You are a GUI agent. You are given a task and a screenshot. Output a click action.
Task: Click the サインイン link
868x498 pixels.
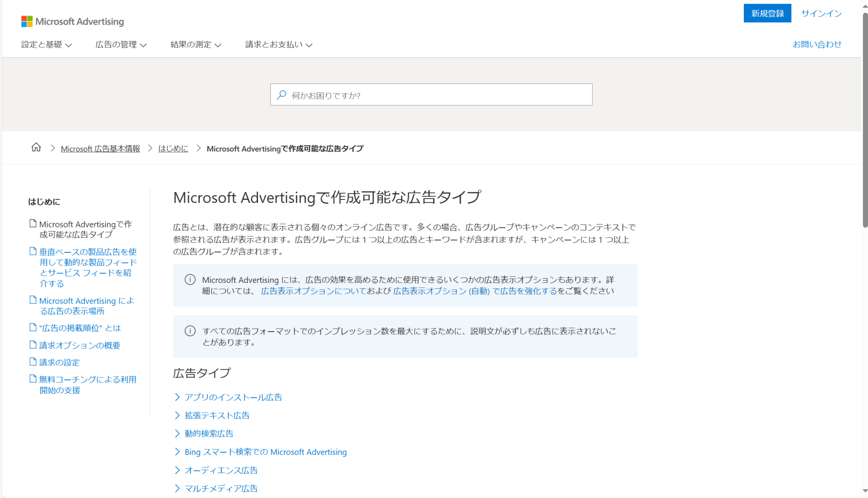point(821,14)
